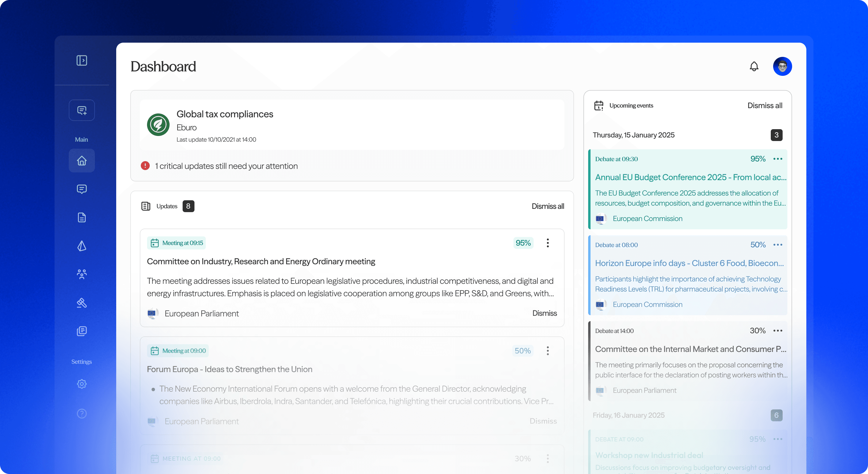Click the 'Meeting at 09:00' tag on Forum Europa
868x474 pixels.
click(x=178, y=350)
